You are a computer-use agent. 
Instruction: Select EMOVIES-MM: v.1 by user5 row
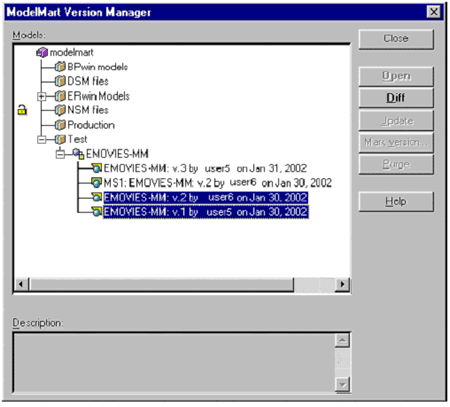(206, 212)
